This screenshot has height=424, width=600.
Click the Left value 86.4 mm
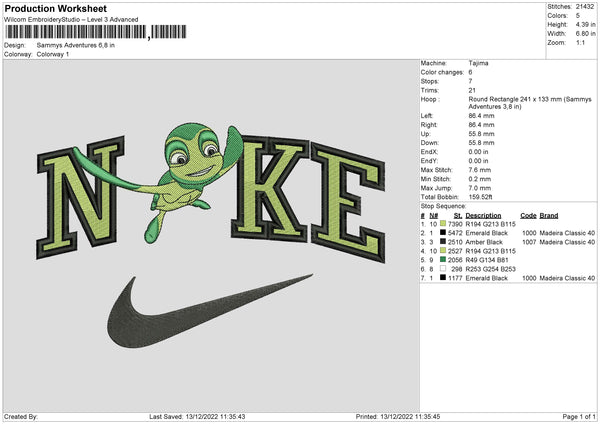click(x=481, y=116)
